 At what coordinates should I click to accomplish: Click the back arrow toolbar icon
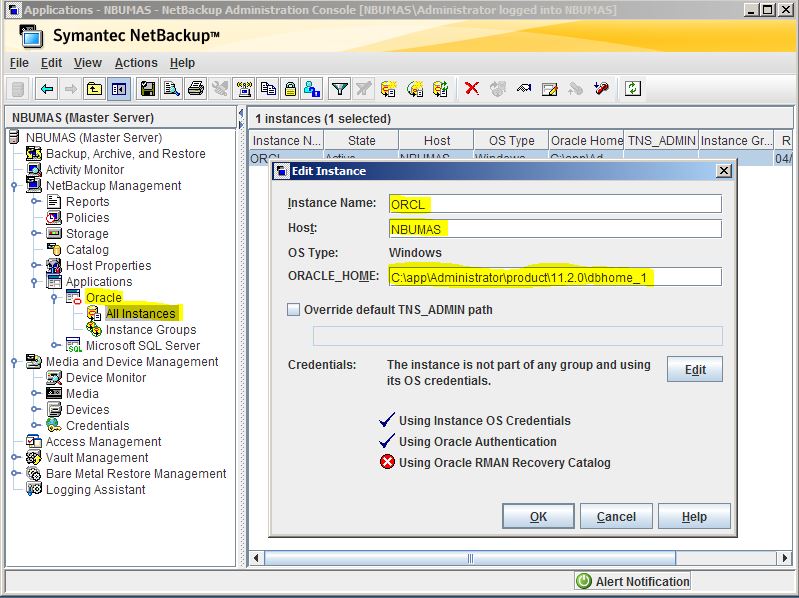pos(47,89)
